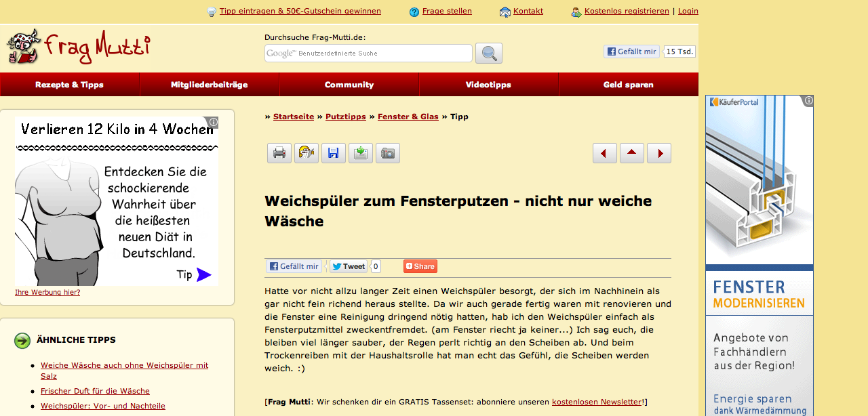Viewport: 868px width, 416px height.
Task: Click the blue floppy disk save icon
Action: [333, 153]
